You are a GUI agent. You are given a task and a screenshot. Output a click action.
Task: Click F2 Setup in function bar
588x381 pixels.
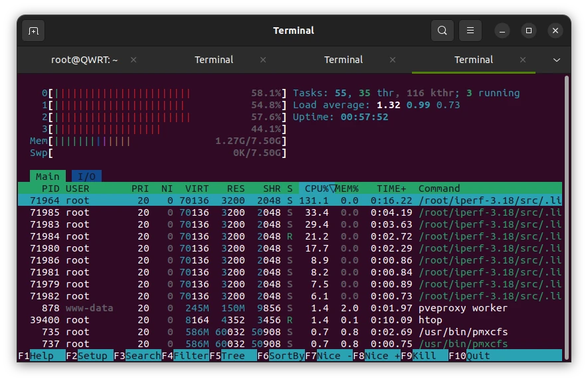point(90,356)
